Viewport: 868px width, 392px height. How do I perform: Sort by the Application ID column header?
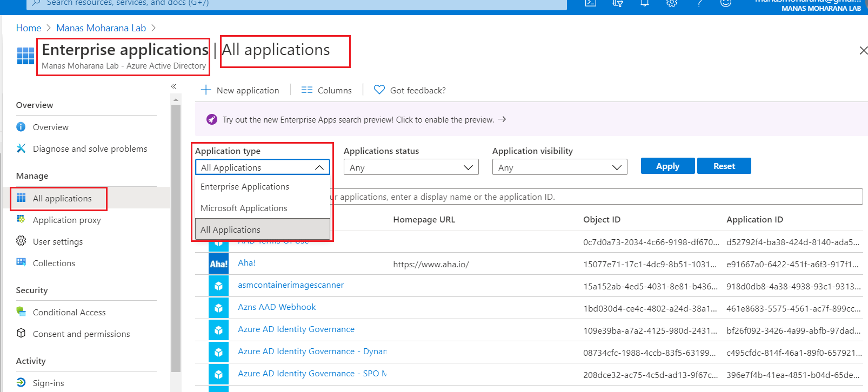click(x=755, y=220)
